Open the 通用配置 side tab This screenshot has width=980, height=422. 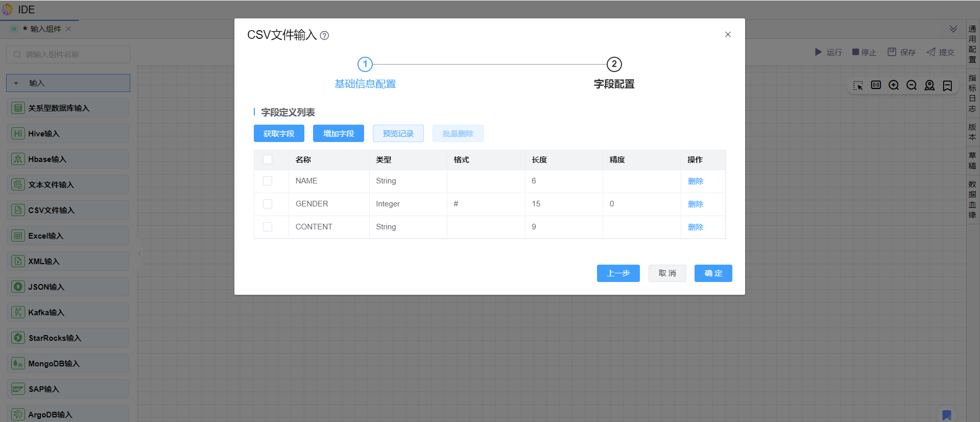tap(972, 44)
